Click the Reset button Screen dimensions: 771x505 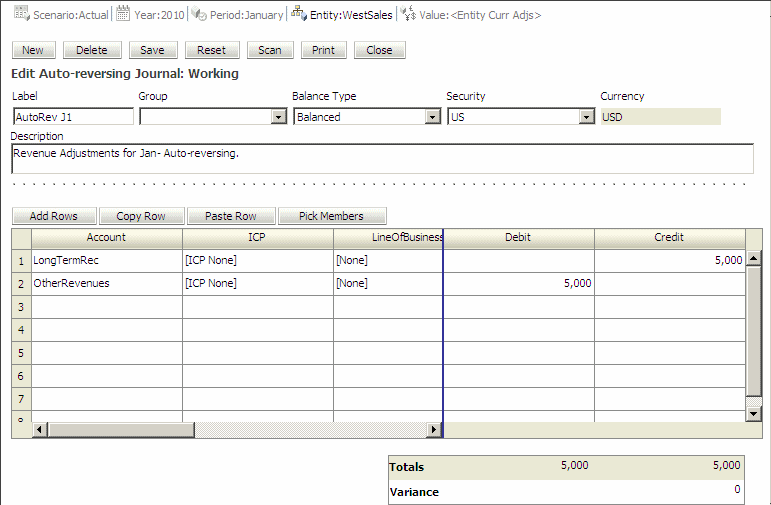(x=212, y=50)
